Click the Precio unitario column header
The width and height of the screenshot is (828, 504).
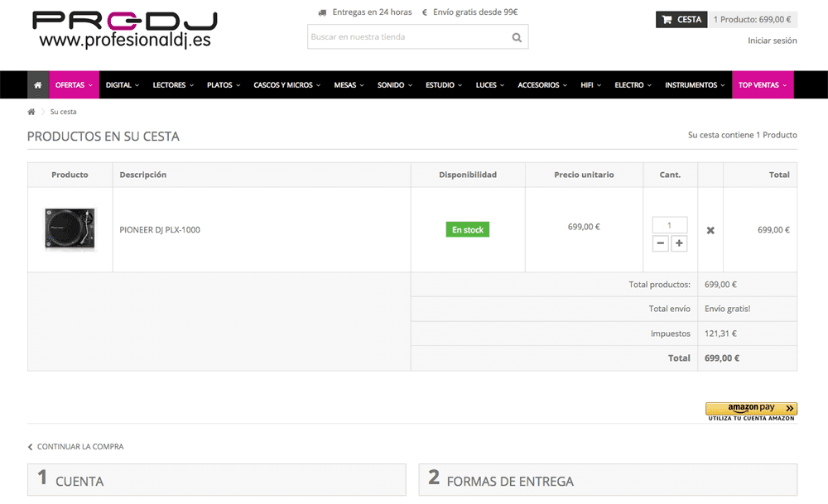point(584,175)
